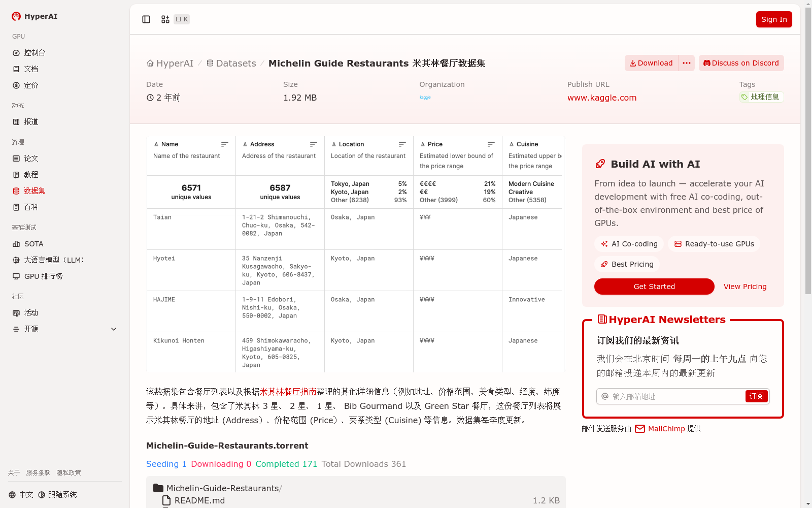
Task: Toggle the sidebar panel icon
Action: click(x=146, y=19)
